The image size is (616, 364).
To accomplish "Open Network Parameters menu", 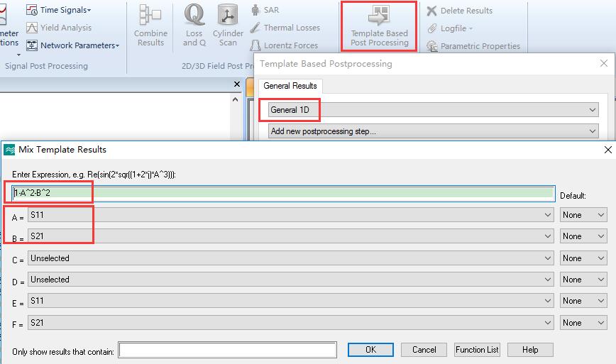I will [72, 45].
